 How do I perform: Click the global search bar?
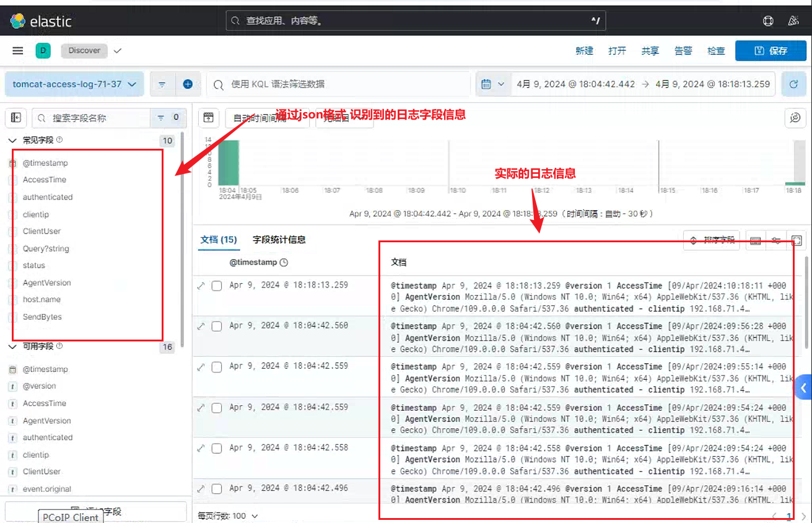coord(416,21)
